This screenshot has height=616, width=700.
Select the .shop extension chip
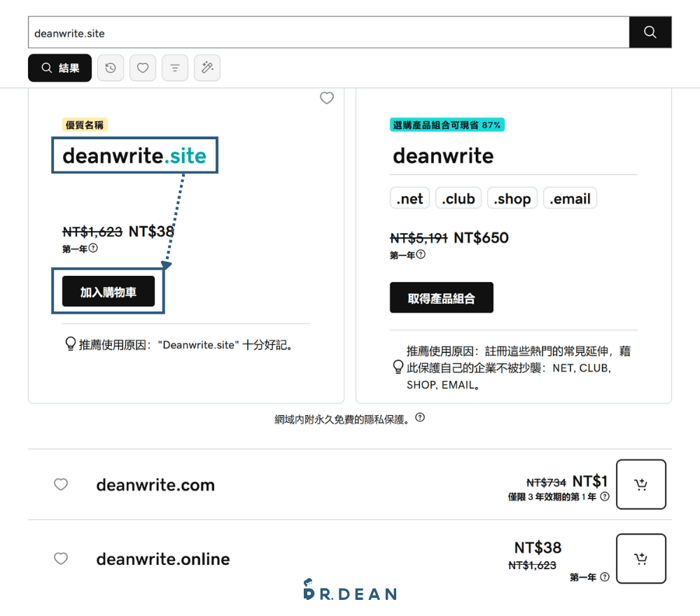click(512, 198)
